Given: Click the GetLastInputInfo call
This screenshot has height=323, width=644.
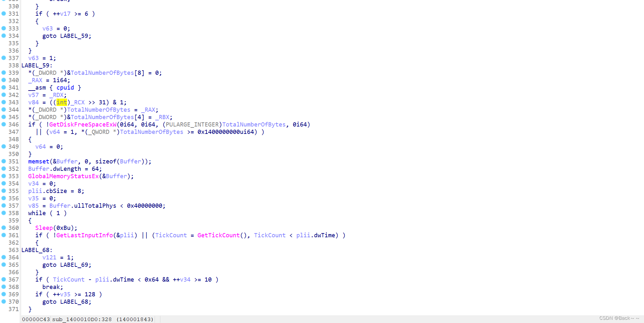Looking at the screenshot, I should coord(85,235).
